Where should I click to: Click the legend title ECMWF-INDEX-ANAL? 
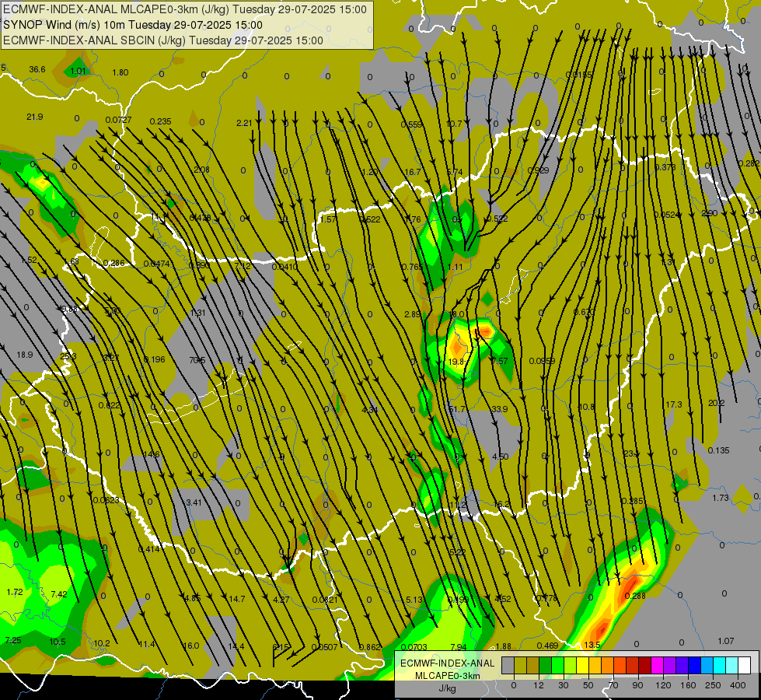pyautogui.click(x=448, y=663)
